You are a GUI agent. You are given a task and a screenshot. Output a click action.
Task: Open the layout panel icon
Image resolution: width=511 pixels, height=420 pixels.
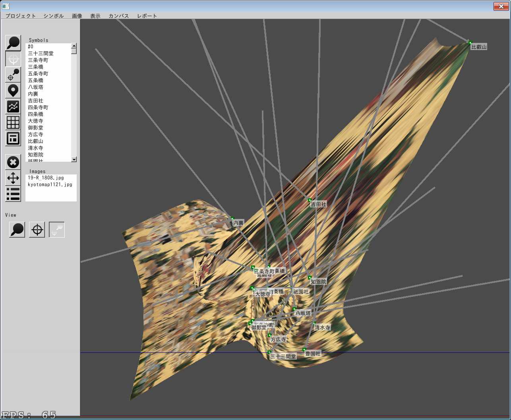tap(13, 138)
